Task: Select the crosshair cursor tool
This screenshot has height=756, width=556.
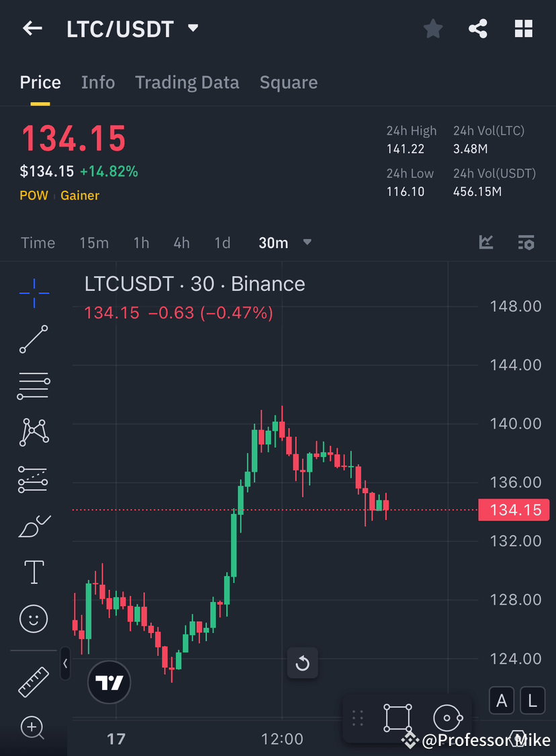Action: click(34, 292)
